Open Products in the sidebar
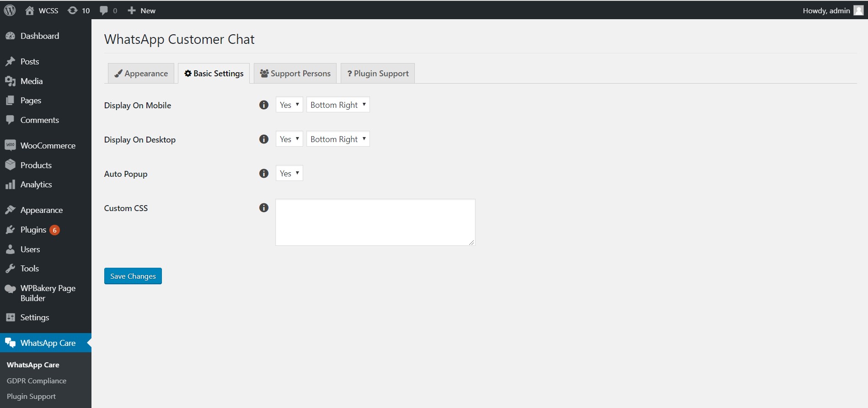868x408 pixels. [x=46, y=165]
